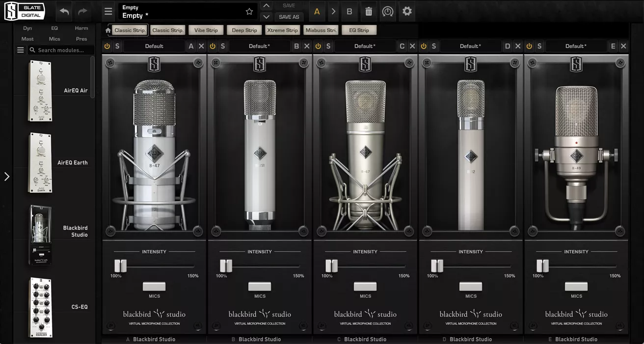Image resolution: width=644 pixels, height=344 pixels.
Task: Favorite the Empty preset with the star
Action: [249, 11]
